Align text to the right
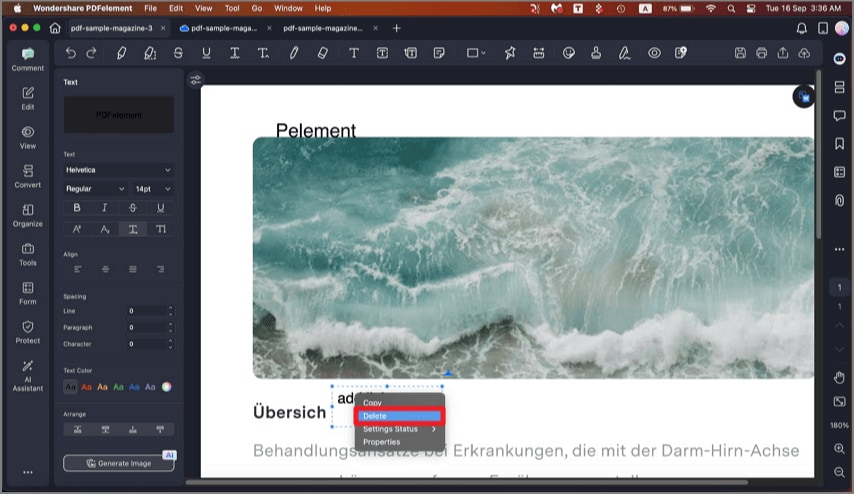 [x=160, y=269]
